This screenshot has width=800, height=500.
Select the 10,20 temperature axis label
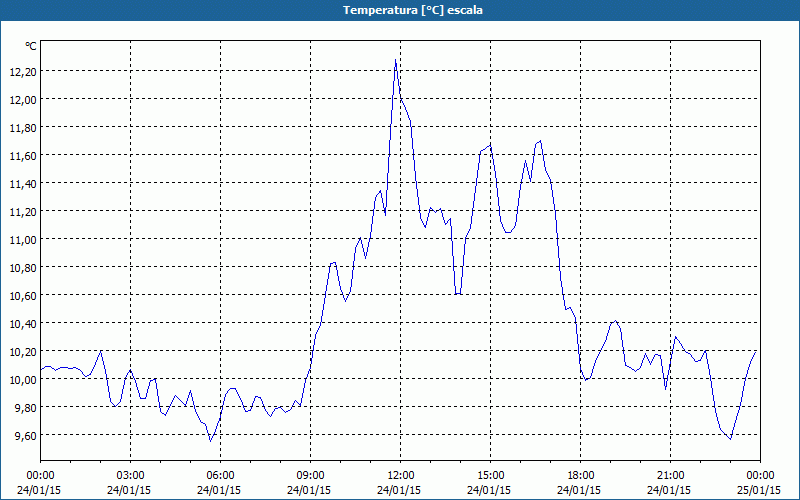[23, 353]
